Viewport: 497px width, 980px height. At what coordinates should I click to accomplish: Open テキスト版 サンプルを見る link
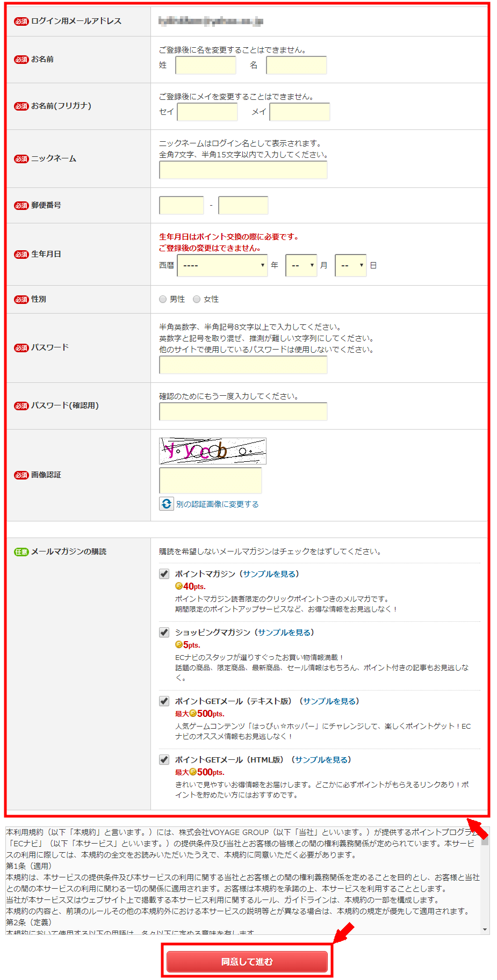[329, 701]
